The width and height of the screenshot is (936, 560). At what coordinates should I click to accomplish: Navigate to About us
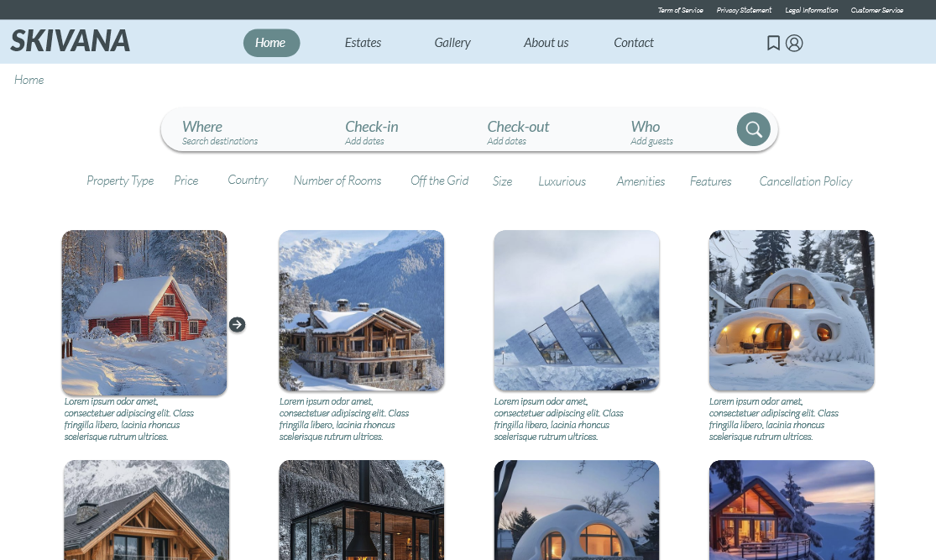point(546,43)
